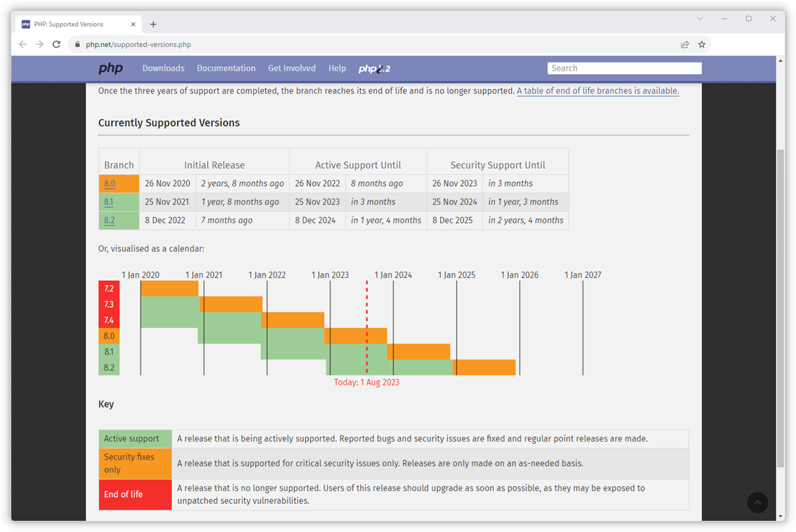Click the 25 Nov 2021 release date cell

coord(168,201)
